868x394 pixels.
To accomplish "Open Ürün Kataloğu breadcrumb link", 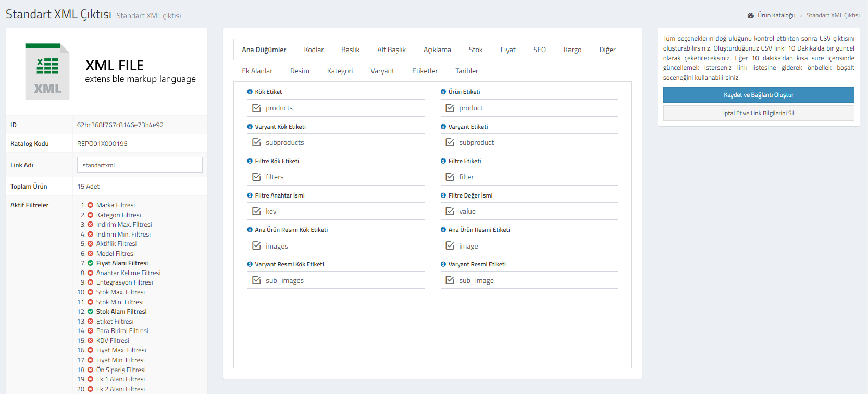I will click(776, 15).
